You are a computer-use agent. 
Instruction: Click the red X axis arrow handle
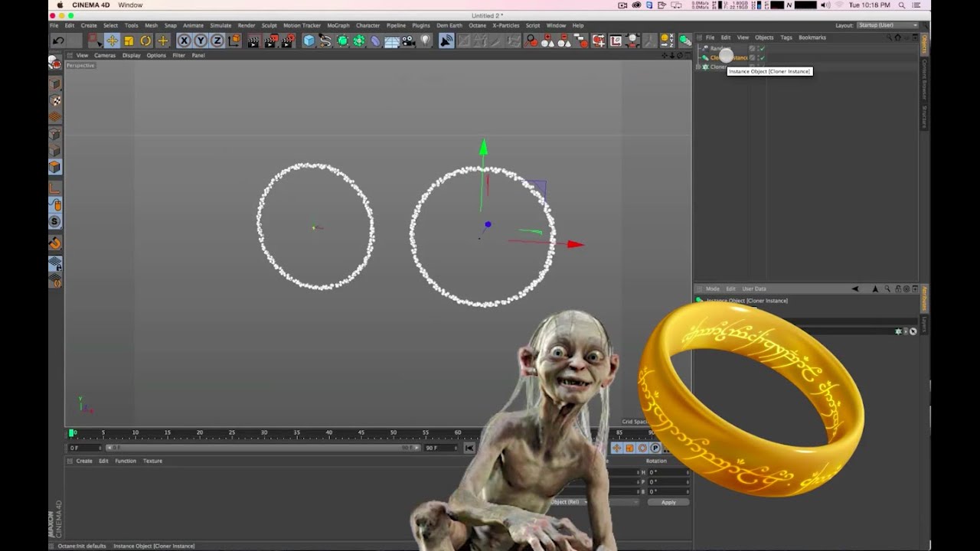coord(574,244)
